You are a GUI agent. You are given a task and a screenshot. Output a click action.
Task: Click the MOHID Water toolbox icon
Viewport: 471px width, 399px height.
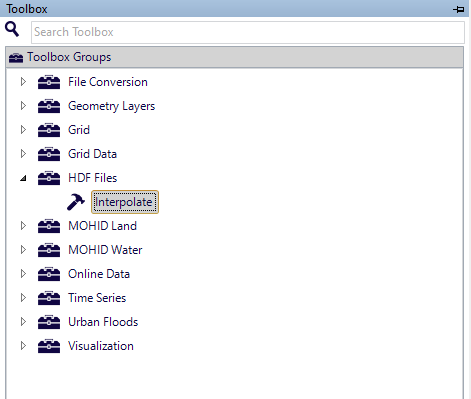tap(49, 250)
